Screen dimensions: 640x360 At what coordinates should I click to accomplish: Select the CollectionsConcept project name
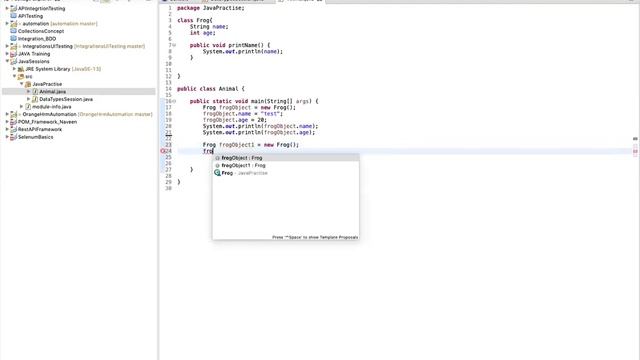point(41,31)
